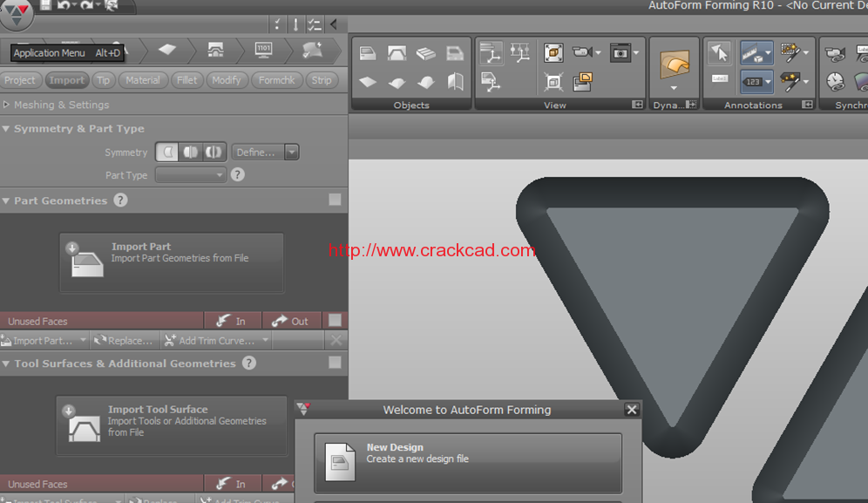This screenshot has width=868, height=503.
Task: Click the In button for Part Unused Faces
Action: [233, 321]
